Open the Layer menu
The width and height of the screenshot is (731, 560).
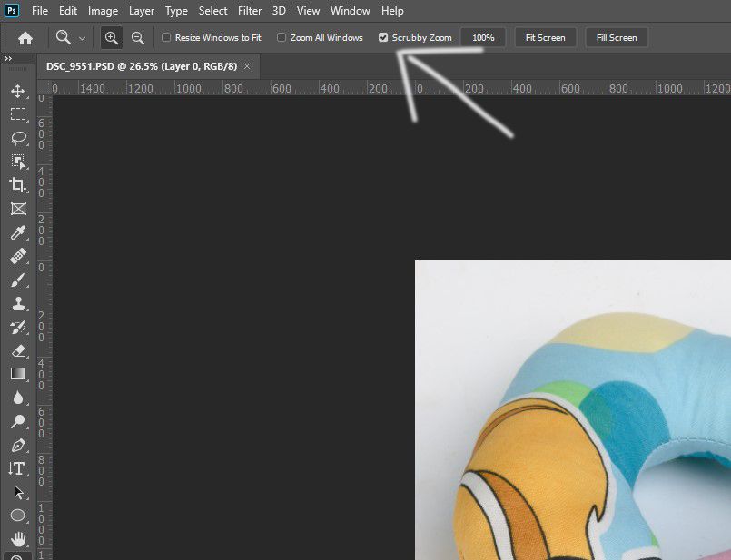coord(142,10)
